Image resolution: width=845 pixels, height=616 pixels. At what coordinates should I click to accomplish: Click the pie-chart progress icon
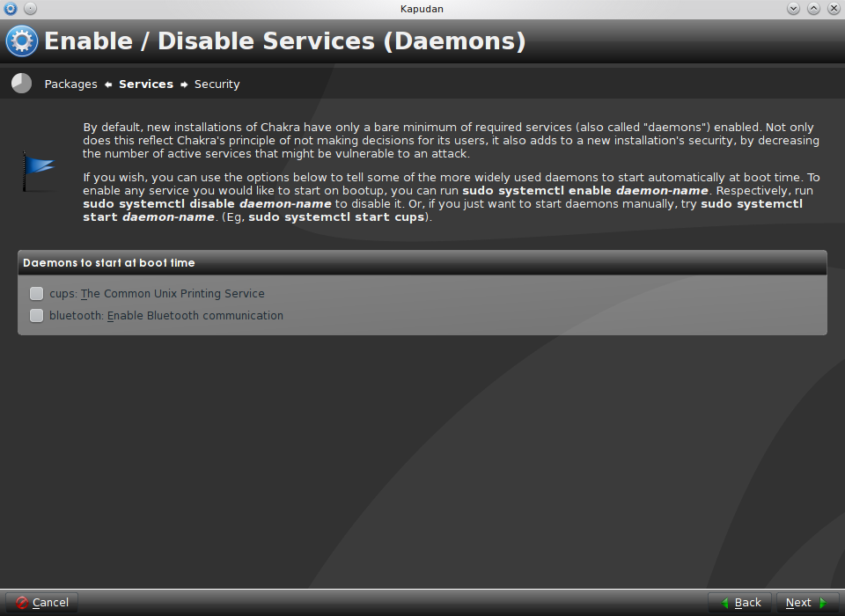pos(21,84)
